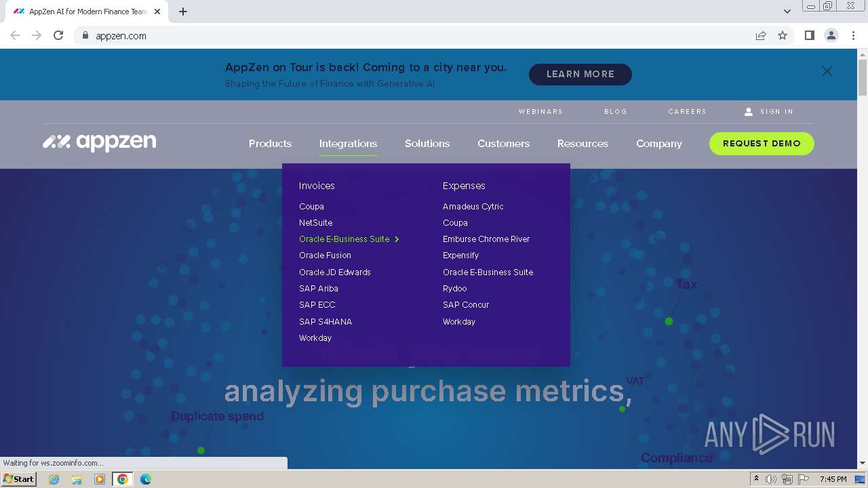Viewport: 868px width, 488px height.
Task: Select Coupa under Expenses
Action: tap(455, 222)
